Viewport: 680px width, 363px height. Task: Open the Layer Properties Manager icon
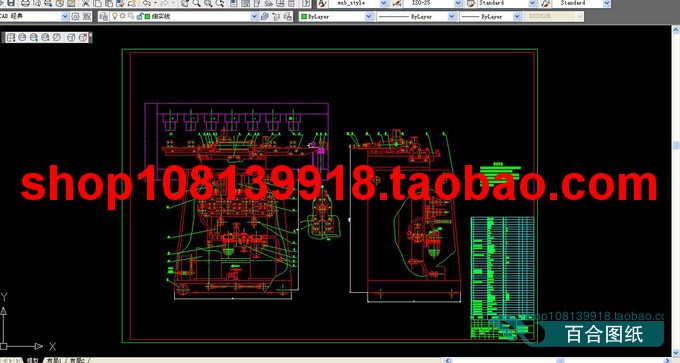click(x=104, y=16)
